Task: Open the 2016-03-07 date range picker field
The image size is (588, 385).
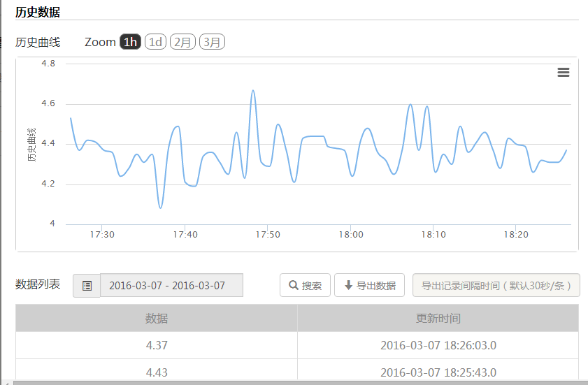Action: tap(172, 286)
